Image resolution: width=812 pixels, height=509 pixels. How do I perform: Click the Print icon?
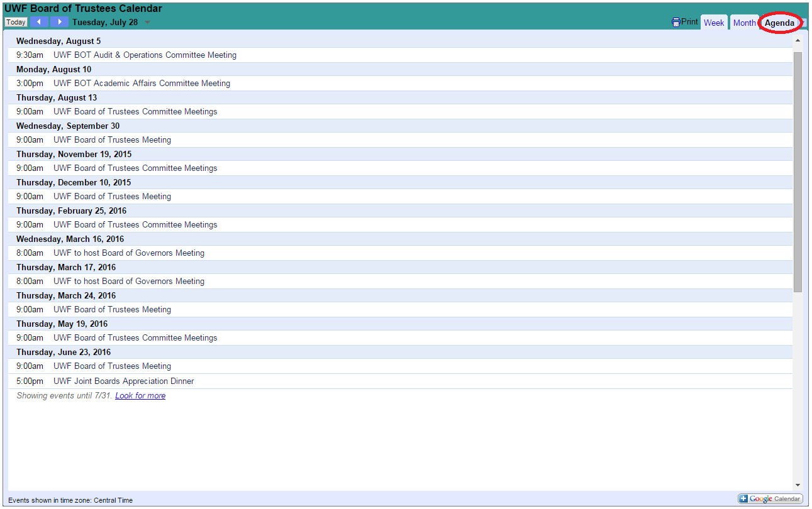tap(676, 22)
